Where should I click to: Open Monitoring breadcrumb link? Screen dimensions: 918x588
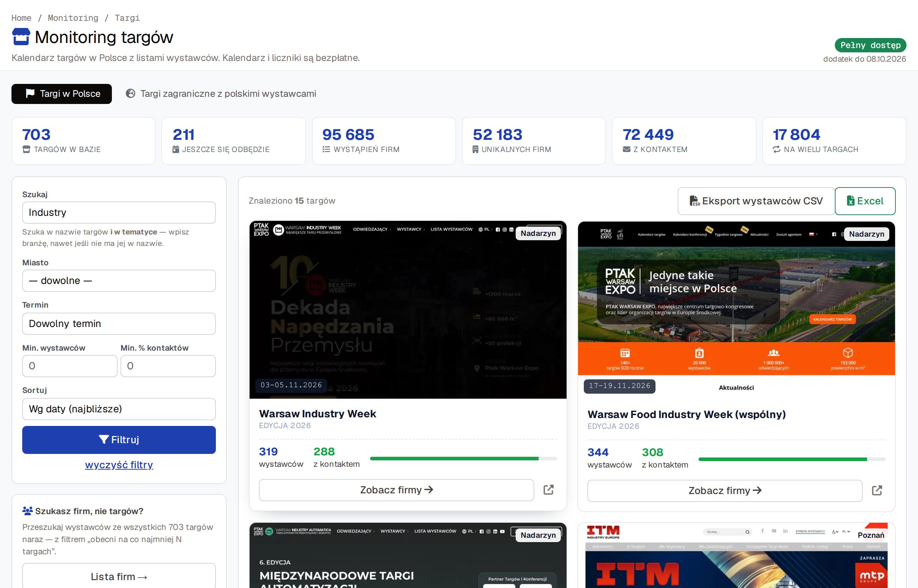coord(73,18)
